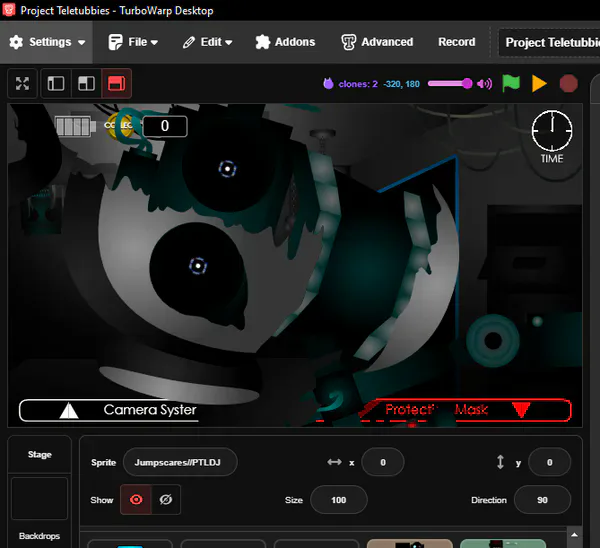This screenshot has height=548, width=600.
Task: Show the sprite with the eye icon
Action: [136, 499]
